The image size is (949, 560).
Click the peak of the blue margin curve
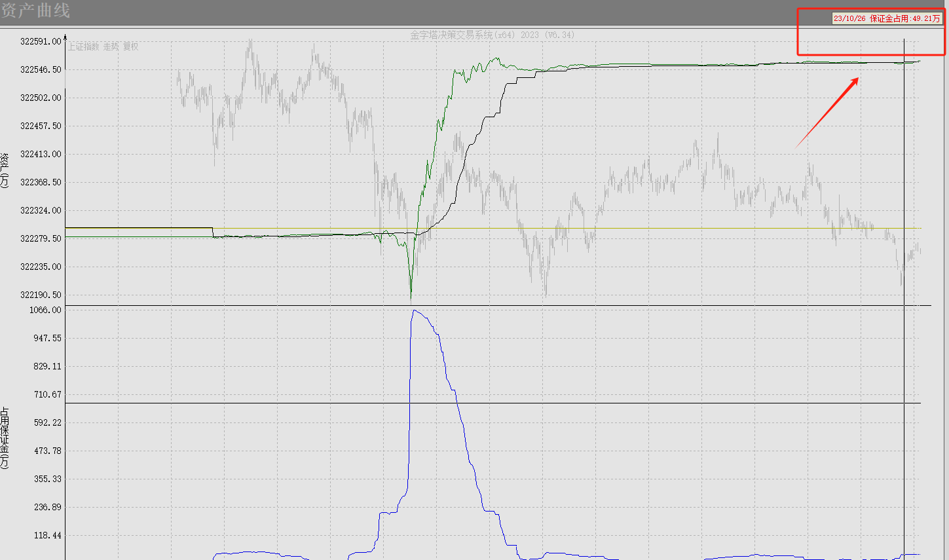click(414, 310)
